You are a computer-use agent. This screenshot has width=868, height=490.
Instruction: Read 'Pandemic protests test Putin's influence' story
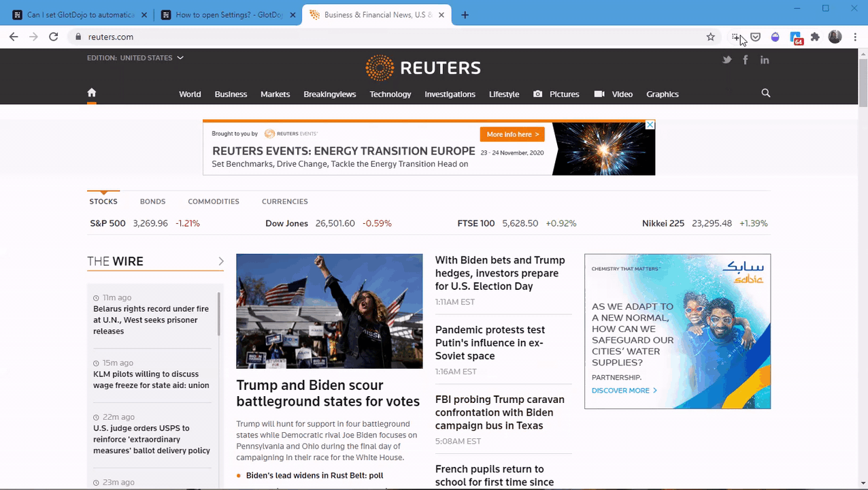[x=490, y=343]
